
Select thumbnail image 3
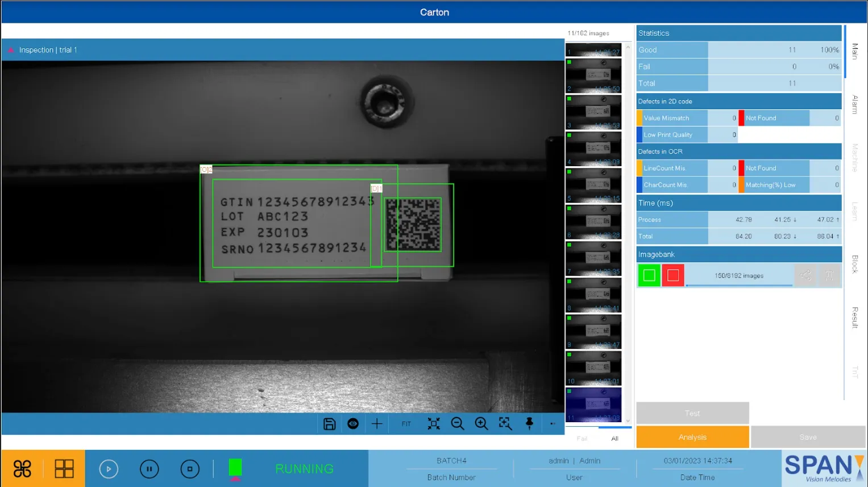(x=593, y=112)
